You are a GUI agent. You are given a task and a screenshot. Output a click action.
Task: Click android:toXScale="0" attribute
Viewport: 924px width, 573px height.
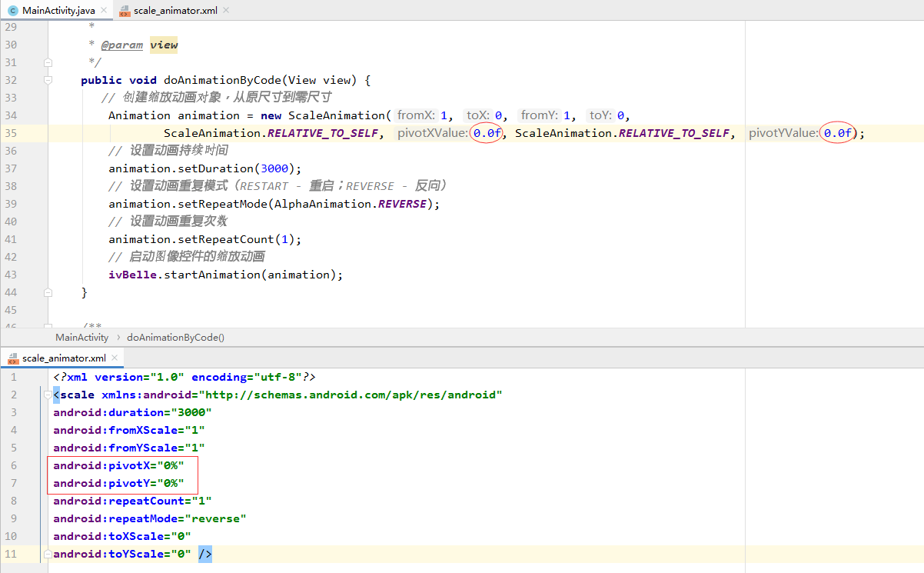point(122,536)
